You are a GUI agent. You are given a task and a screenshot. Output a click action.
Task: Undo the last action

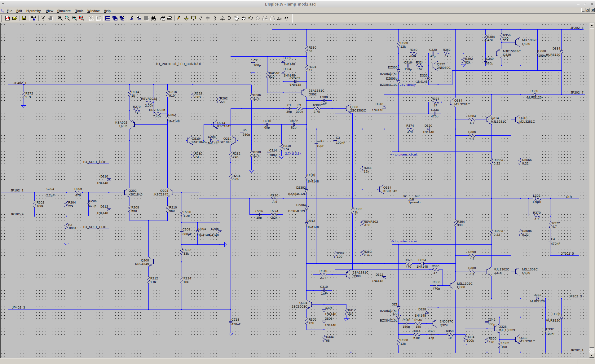(x=251, y=18)
